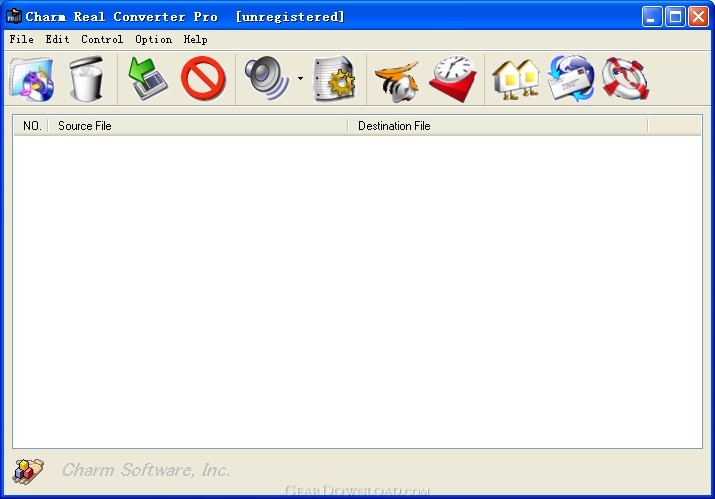715x499 pixels.
Task: Open the homepage houses icon
Action: pyautogui.click(x=516, y=79)
